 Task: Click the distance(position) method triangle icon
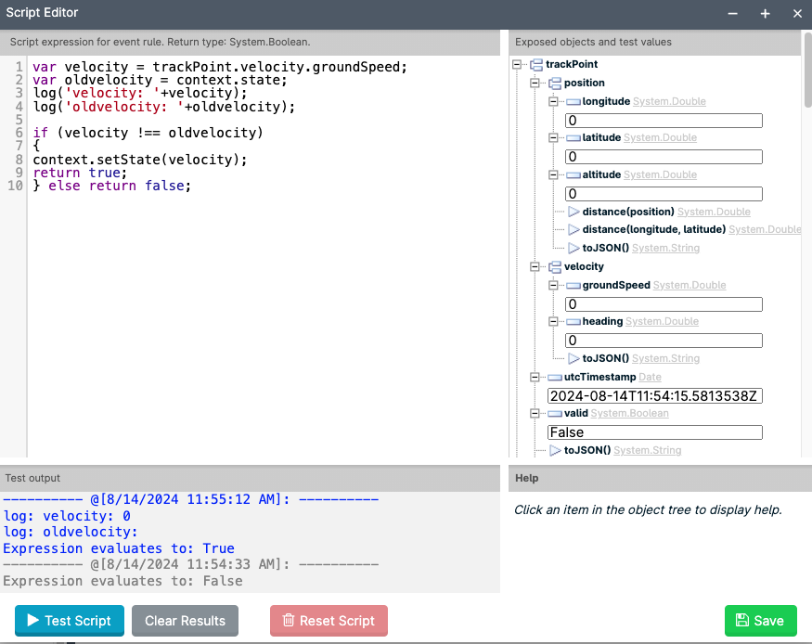click(574, 212)
